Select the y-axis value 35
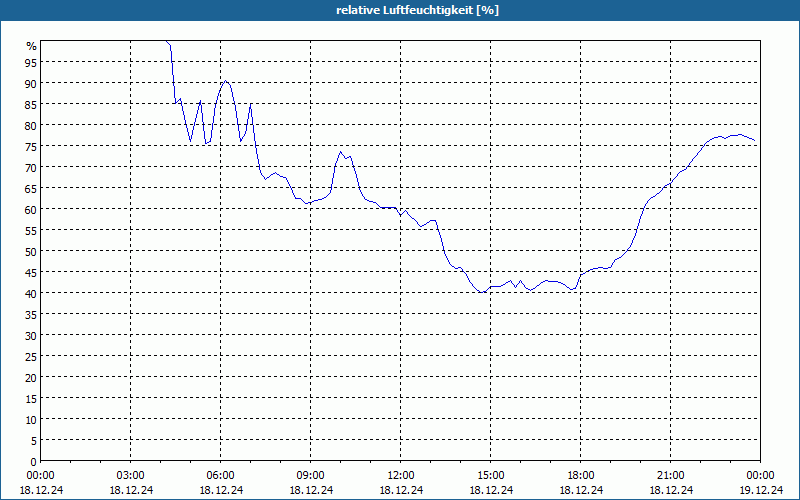The width and height of the screenshot is (800, 500). (x=31, y=314)
